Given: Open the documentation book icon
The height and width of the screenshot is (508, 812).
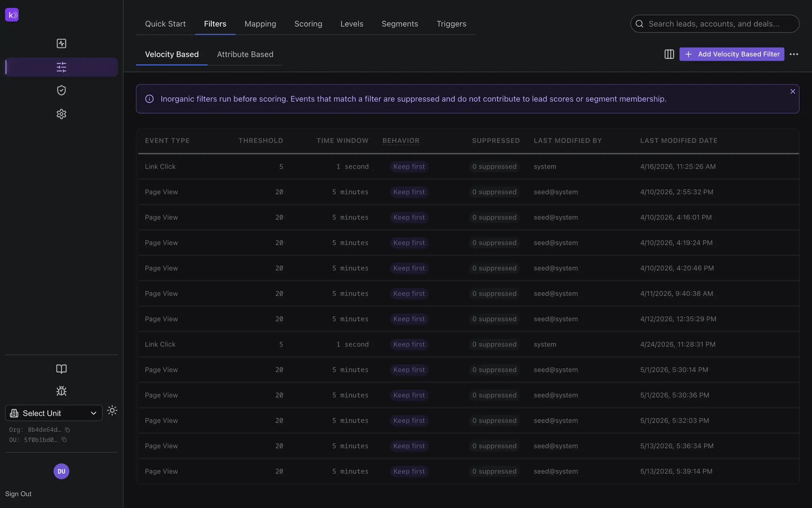Looking at the screenshot, I should click(x=61, y=369).
